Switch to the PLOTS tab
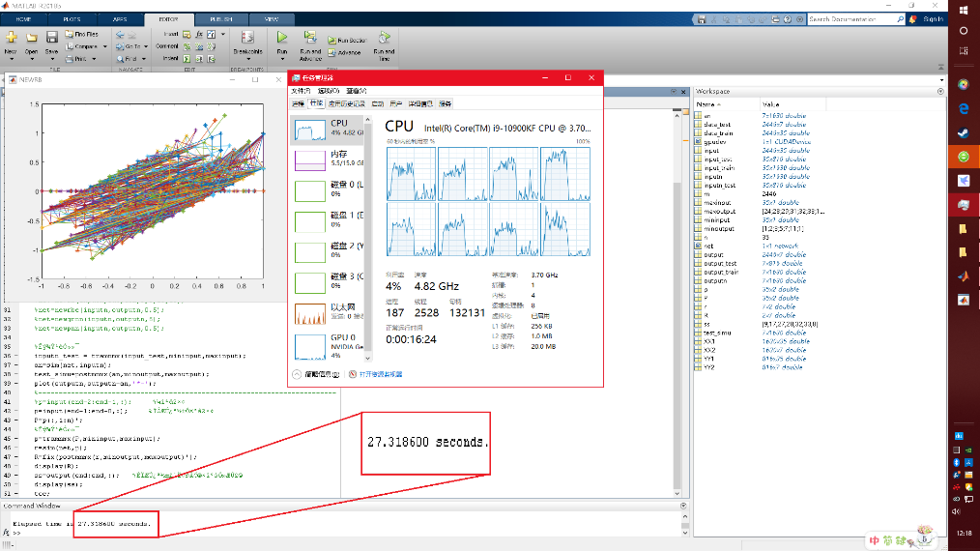This screenshot has height=551, width=980. tap(72, 18)
